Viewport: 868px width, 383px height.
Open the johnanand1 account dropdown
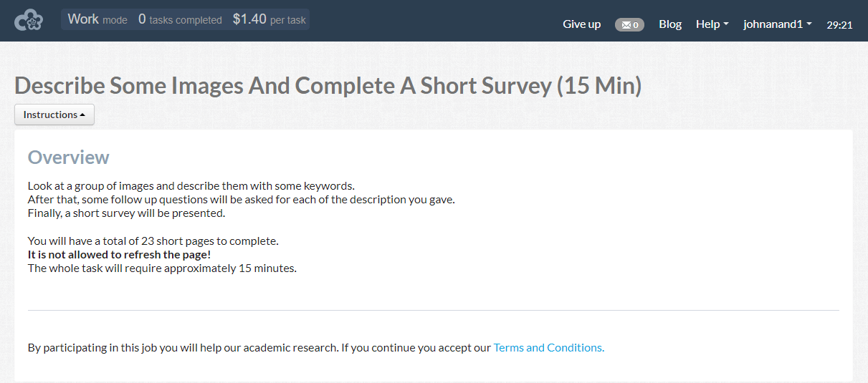pyautogui.click(x=778, y=24)
